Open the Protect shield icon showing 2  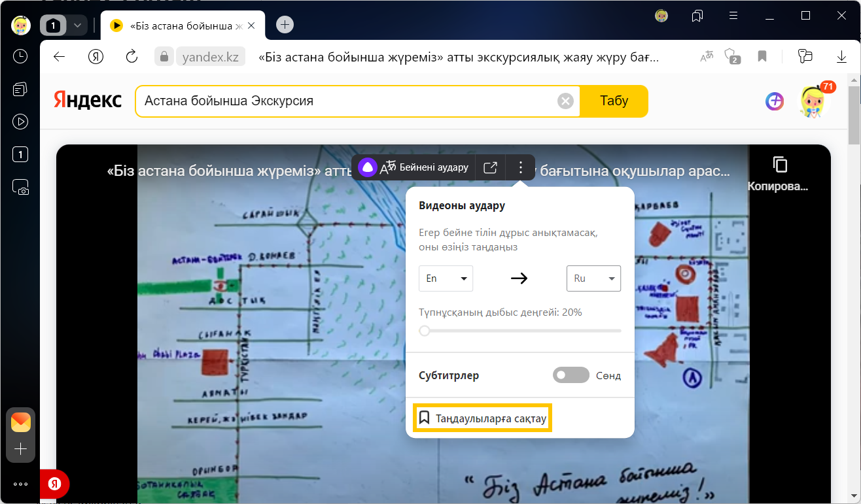click(x=733, y=57)
